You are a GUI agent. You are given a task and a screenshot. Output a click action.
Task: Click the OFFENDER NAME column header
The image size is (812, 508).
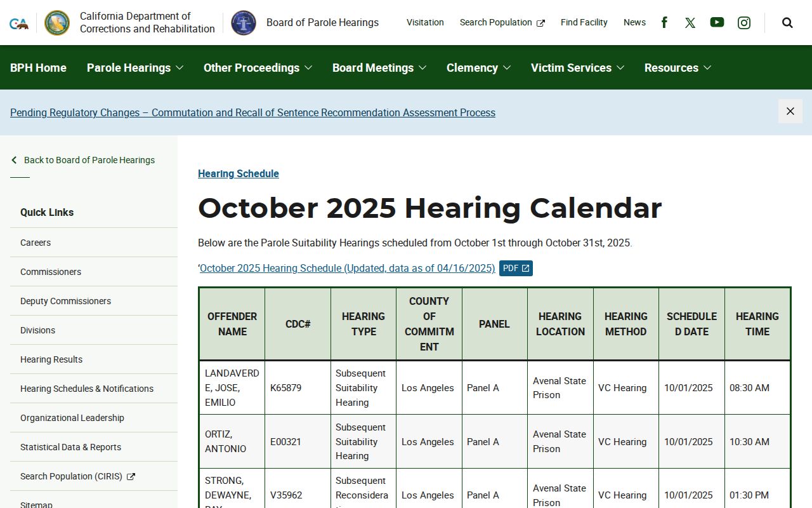coord(232,324)
